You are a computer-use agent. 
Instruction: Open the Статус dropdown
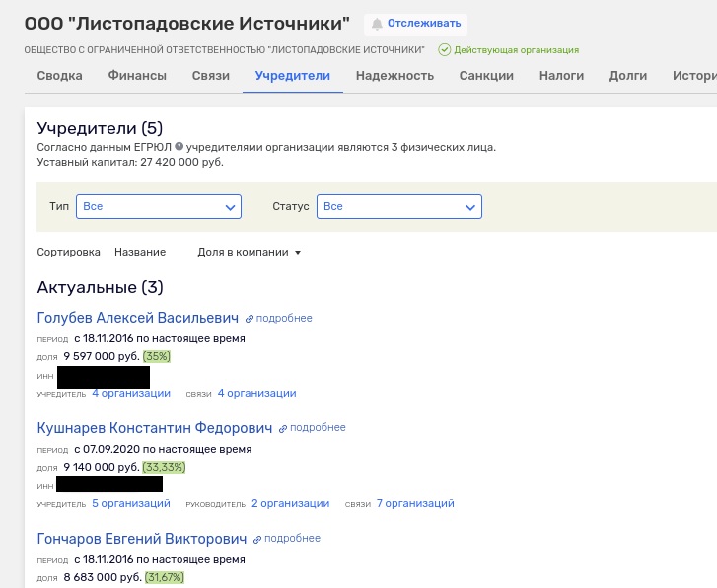point(399,207)
